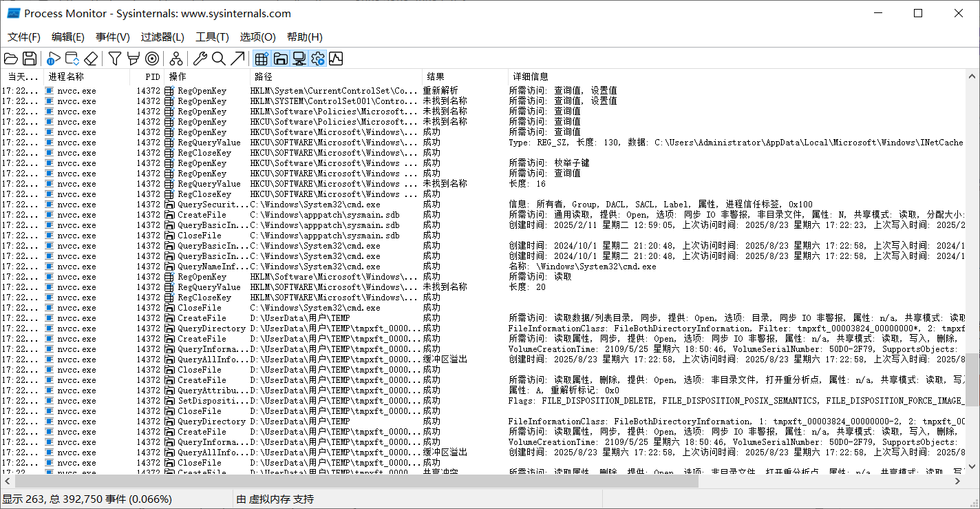
Task: Open the 文件(F) menu
Action: pyautogui.click(x=24, y=37)
